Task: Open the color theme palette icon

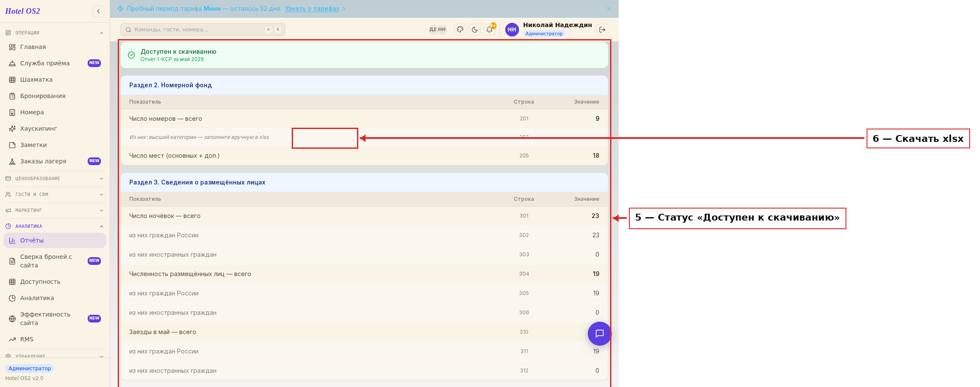Action: tap(460, 30)
